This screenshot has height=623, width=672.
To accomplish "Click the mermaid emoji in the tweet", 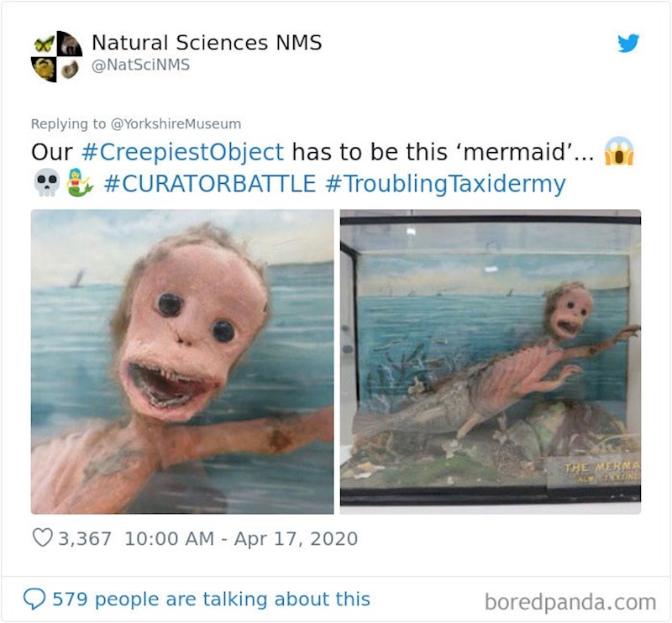I will click(78, 183).
